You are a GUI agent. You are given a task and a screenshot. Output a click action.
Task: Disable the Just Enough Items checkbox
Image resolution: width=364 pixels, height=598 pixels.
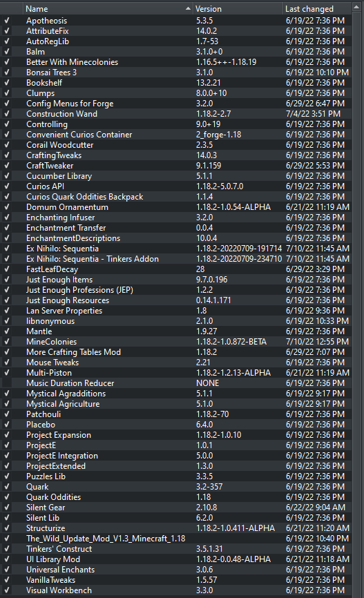point(6,280)
